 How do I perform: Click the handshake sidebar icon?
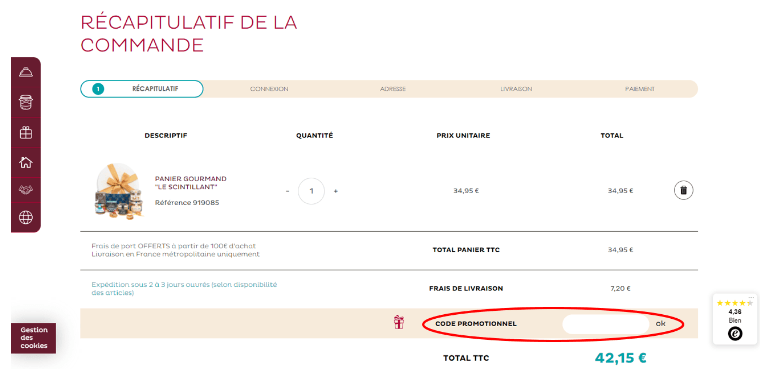[26, 190]
